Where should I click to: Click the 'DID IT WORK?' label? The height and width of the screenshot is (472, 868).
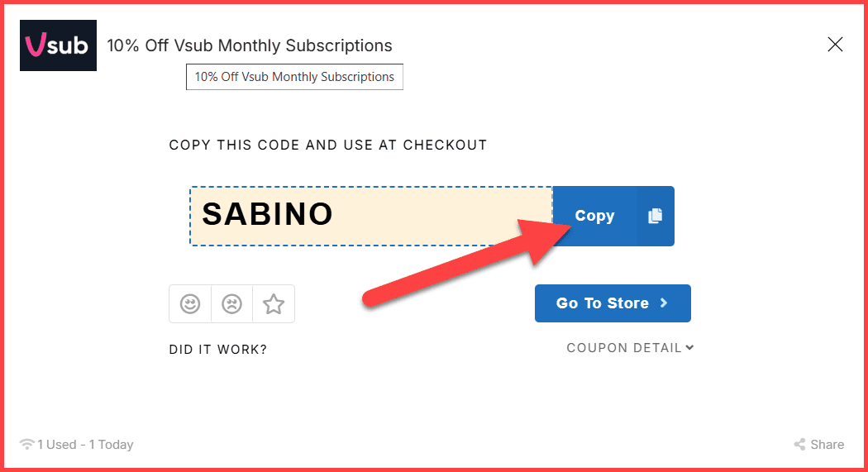218,350
